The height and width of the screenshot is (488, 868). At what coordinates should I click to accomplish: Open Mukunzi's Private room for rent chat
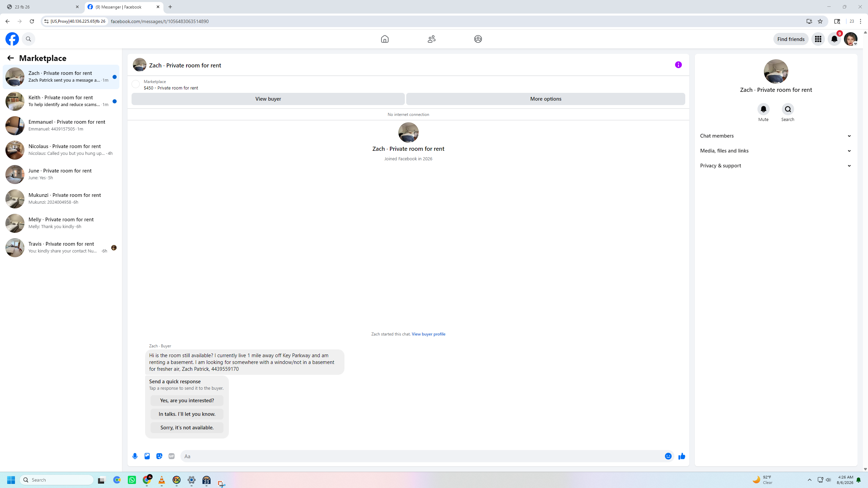click(x=61, y=199)
